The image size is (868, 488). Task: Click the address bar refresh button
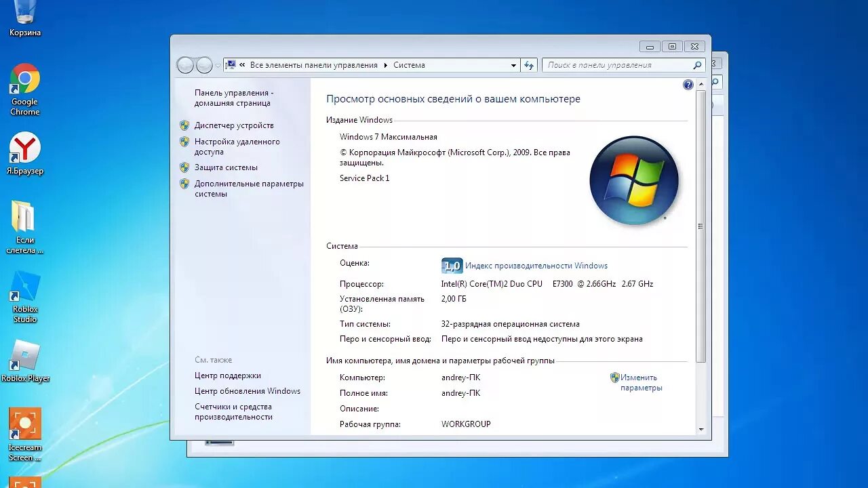coord(530,65)
